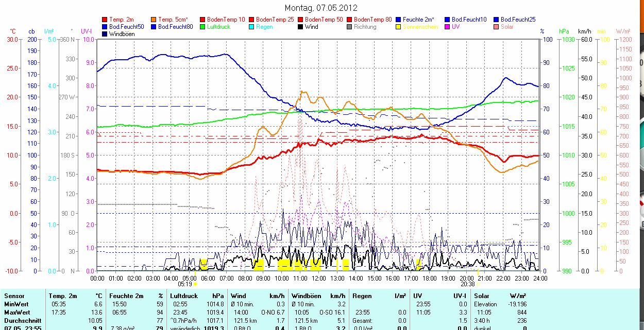
Task: Click the orange Temp. 5cm* legend swatch
Action: pyautogui.click(x=154, y=20)
